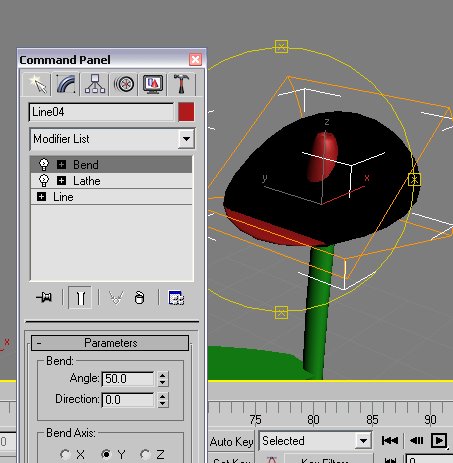453x463 pixels.
Task: Select the Lathe entry in modifier stack
Action: pos(111,180)
